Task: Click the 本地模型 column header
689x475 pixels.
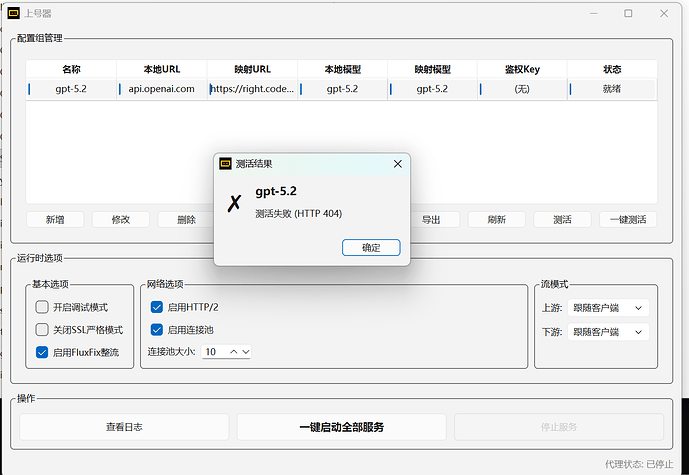Action: [342, 69]
